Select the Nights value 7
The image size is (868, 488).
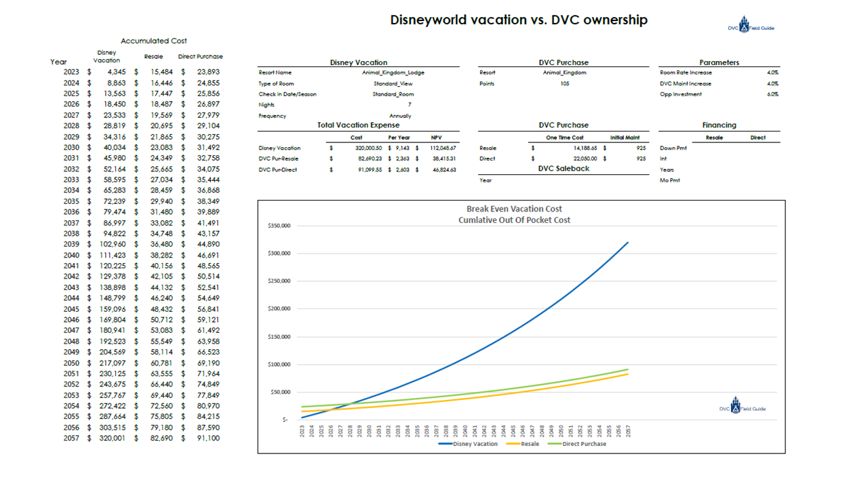[x=409, y=105]
